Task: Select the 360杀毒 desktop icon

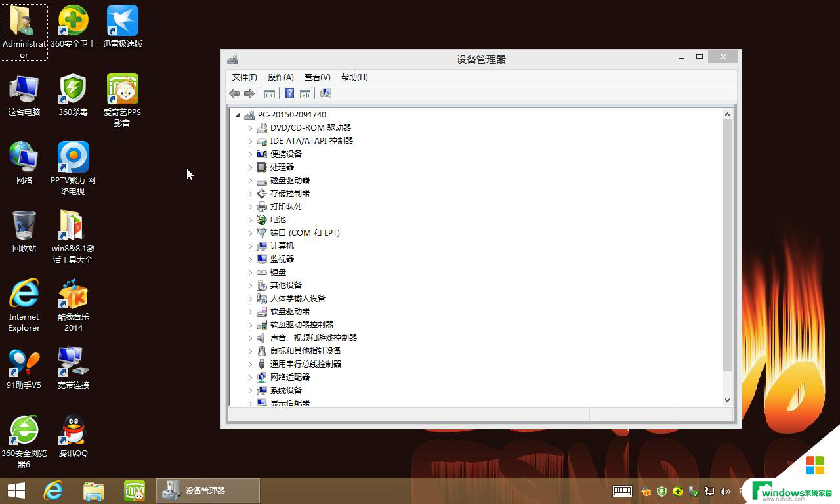Action: 73,96
